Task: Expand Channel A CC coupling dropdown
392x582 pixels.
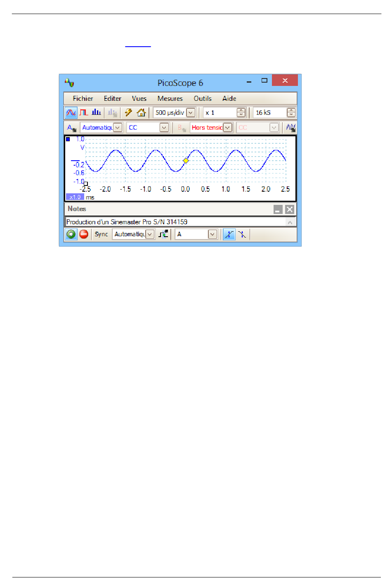Action: pyautogui.click(x=164, y=128)
